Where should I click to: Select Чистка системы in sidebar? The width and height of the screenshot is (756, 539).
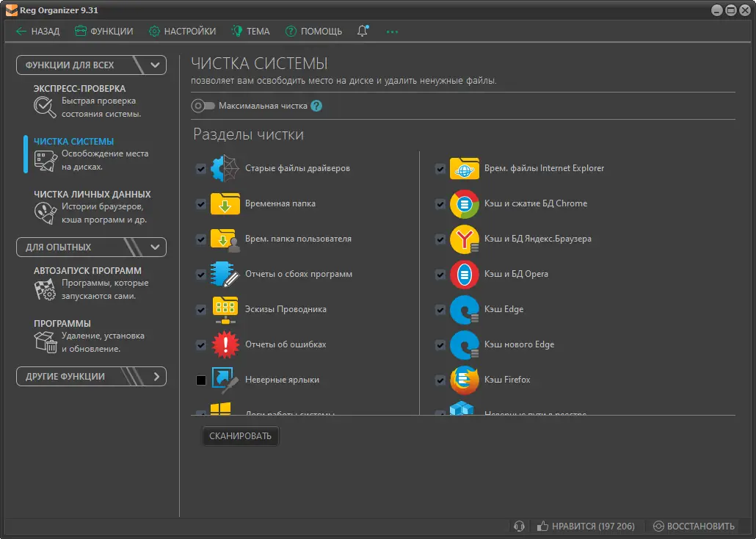click(91, 154)
